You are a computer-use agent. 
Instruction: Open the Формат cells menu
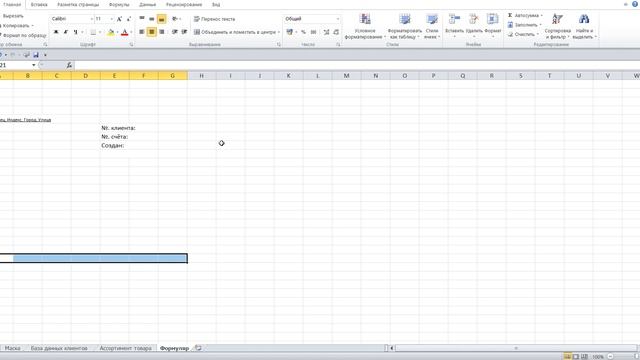pos(493,25)
